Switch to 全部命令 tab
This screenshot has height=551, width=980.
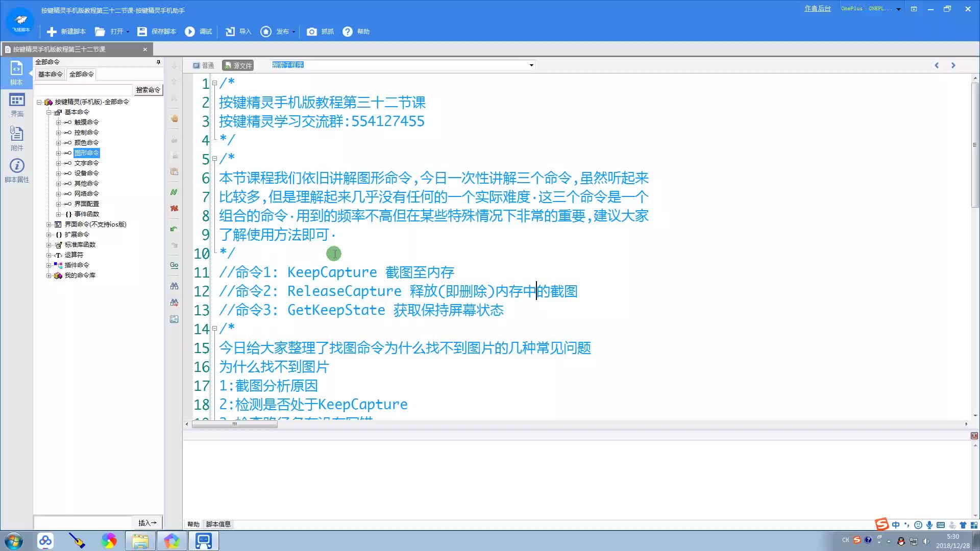(82, 74)
